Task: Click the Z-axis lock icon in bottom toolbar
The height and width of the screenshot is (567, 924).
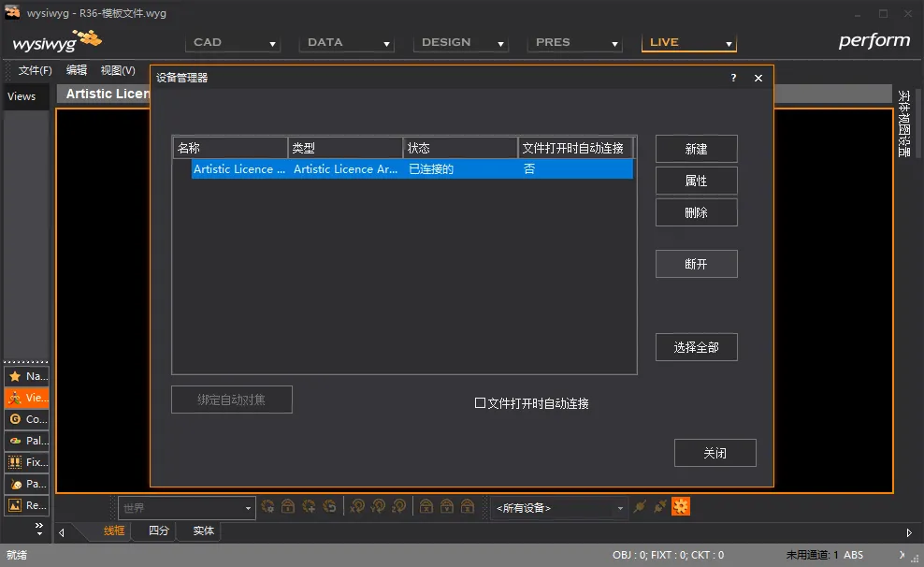Action: click(468, 506)
